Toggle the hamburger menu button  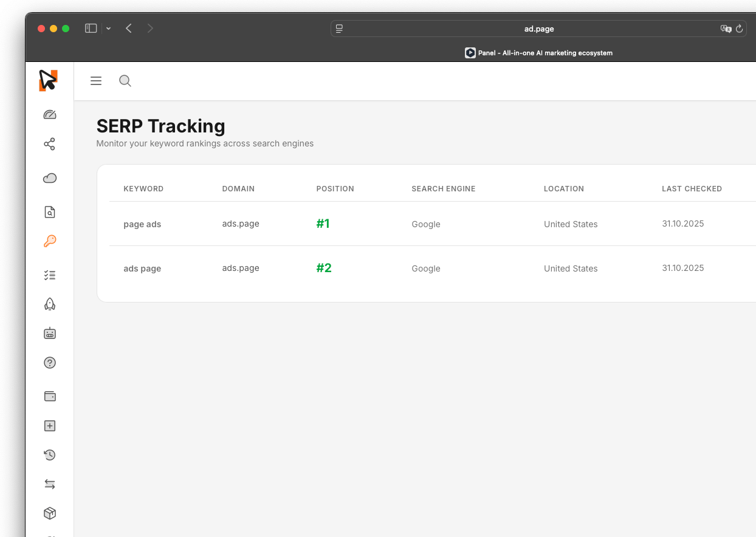(x=96, y=81)
